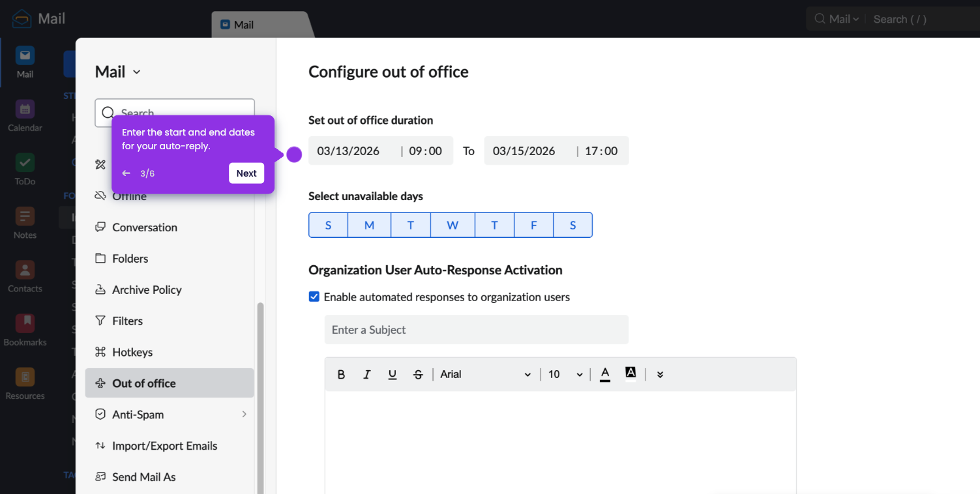Toggle Saturday unavailable day
980x494 pixels.
coord(572,225)
